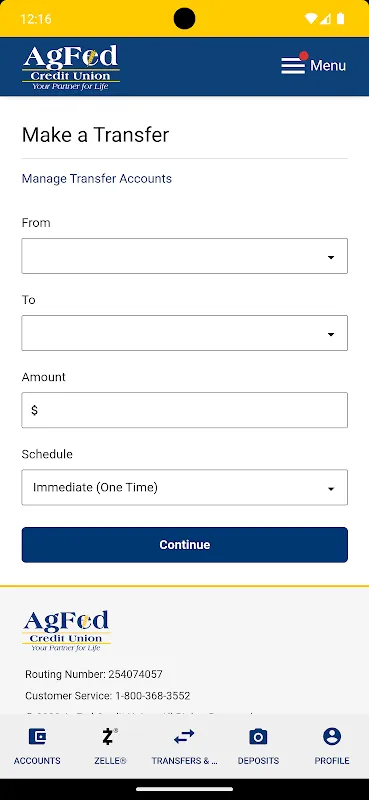
Task: Expand the From account dropdown
Action: [184, 256]
